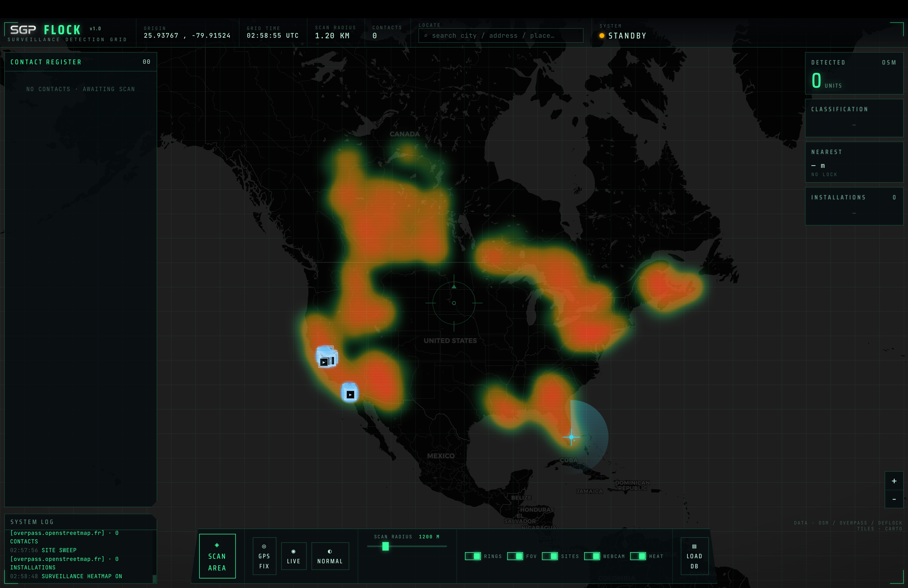
Task: Activate the GPS Fix button
Action: (264, 556)
